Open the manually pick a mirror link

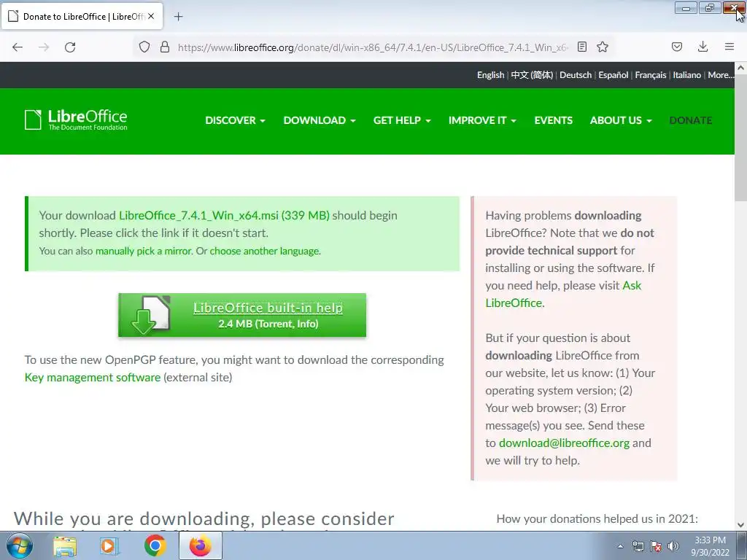click(144, 251)
